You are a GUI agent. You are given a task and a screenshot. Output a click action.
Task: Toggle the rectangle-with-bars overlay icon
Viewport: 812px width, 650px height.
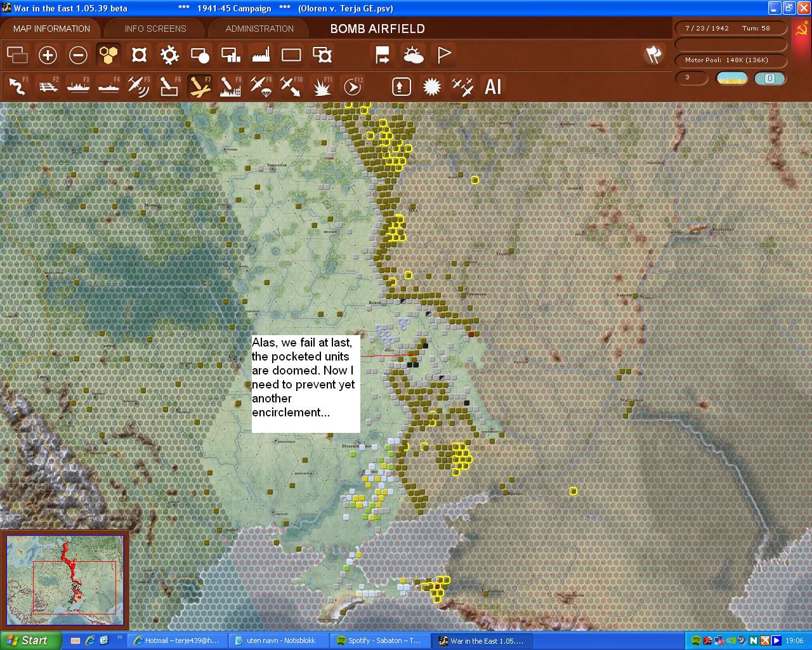[x=230, y=55]
